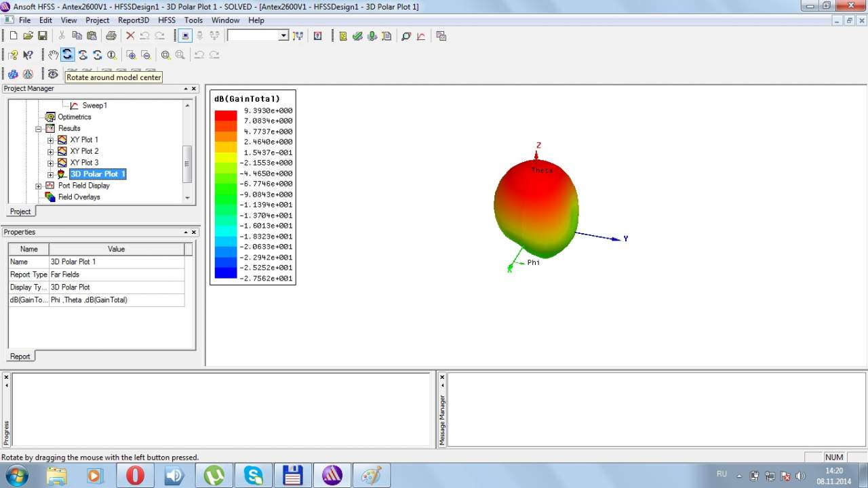Toggle the eye visibility icon
Viewport: 868px width, 488px height.
click(x=52, y=74)
